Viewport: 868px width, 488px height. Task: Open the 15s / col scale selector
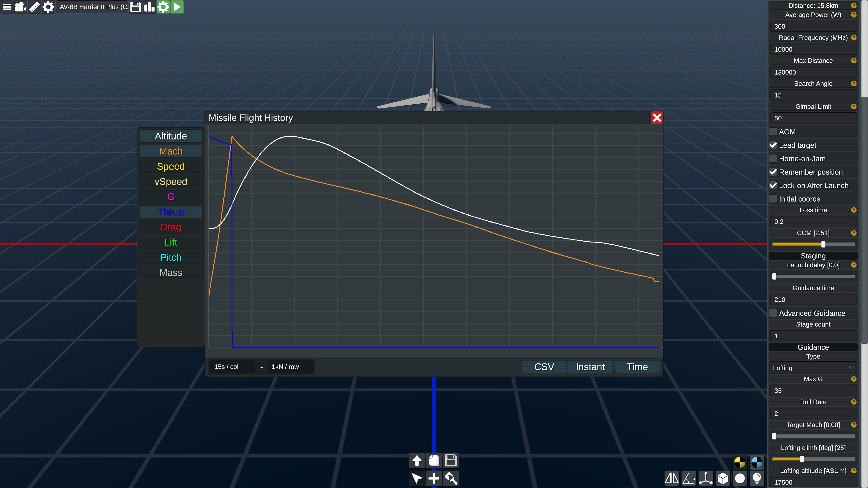[x=232, y=367]
